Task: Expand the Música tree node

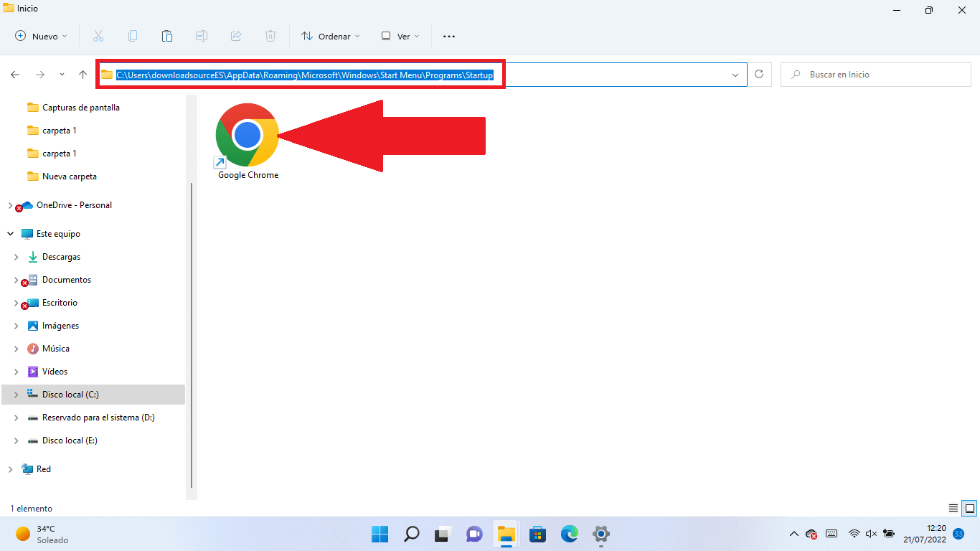Action: pyautogui.click(x=16, y=349)
